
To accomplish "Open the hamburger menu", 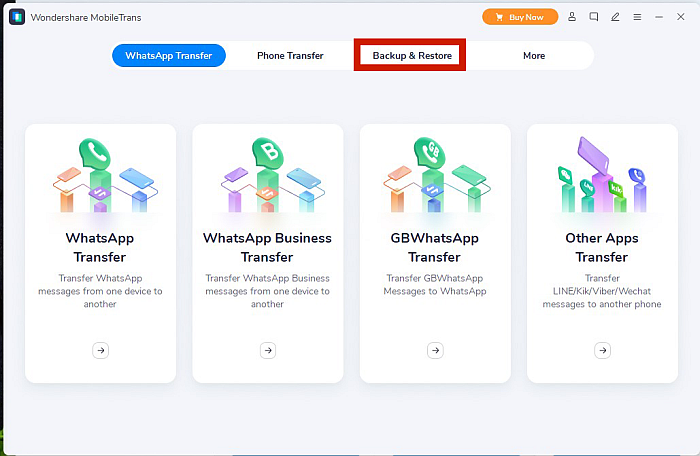I will click(x=637, y=17).
